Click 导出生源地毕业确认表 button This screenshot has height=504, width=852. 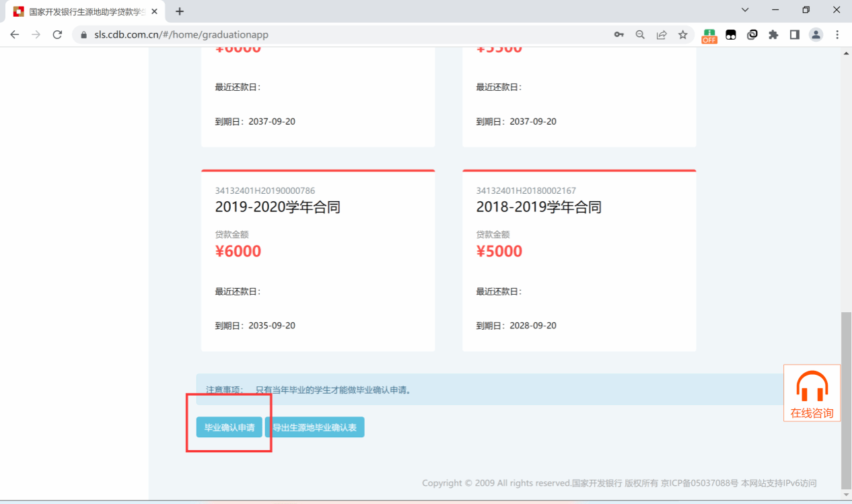(314, 427)
